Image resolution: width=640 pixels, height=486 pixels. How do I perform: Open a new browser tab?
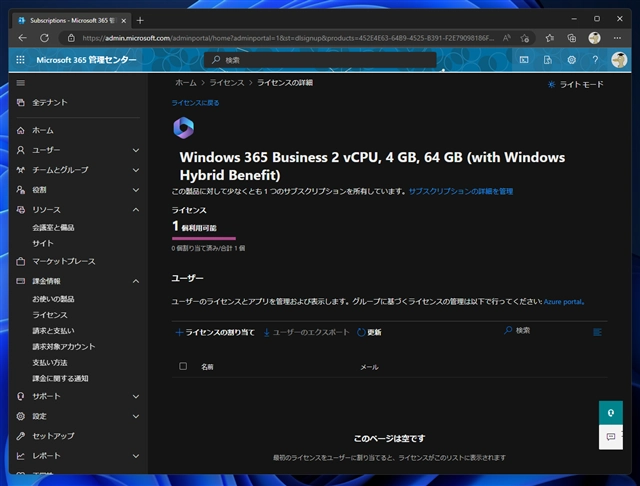(140, 20)
